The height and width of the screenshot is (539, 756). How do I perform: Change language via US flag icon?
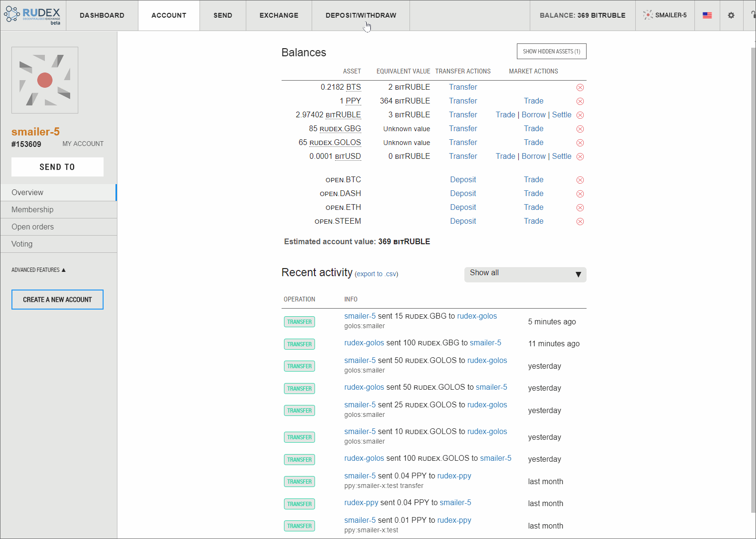coord(707,15)
